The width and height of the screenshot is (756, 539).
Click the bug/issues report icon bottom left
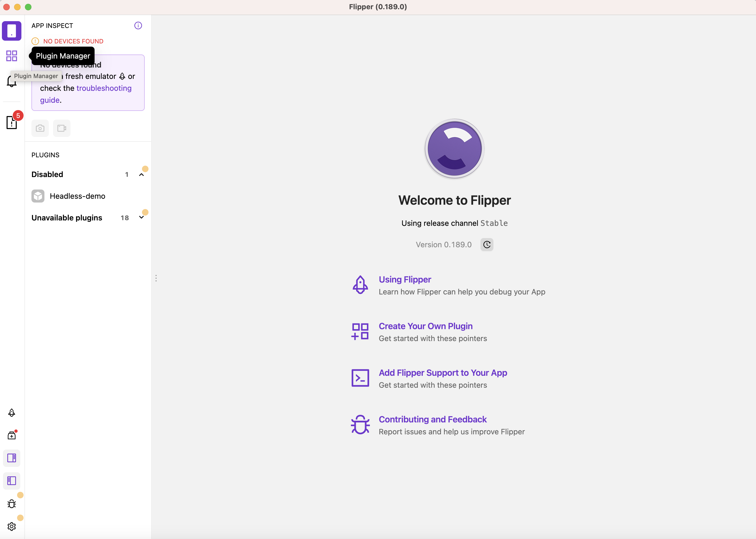coord(12,503)
